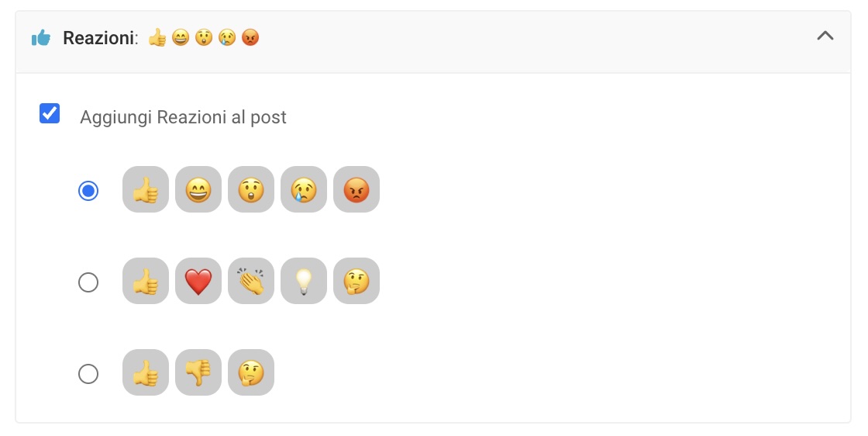Screen dimensions: 868x436
Task: Click the thumbs up in third row
Action: click(146, 372)
